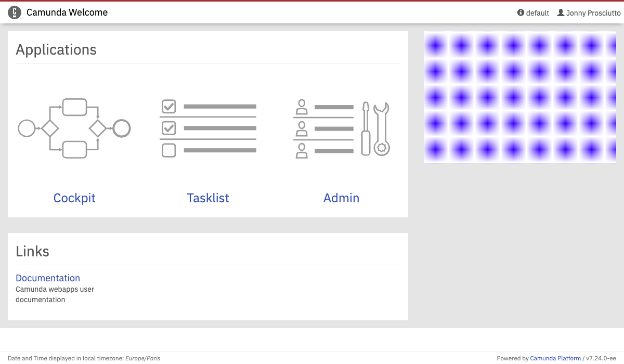This screenshot has width=624, height=364.
Task: Open the Documentation link
Action: pos(48,278)
